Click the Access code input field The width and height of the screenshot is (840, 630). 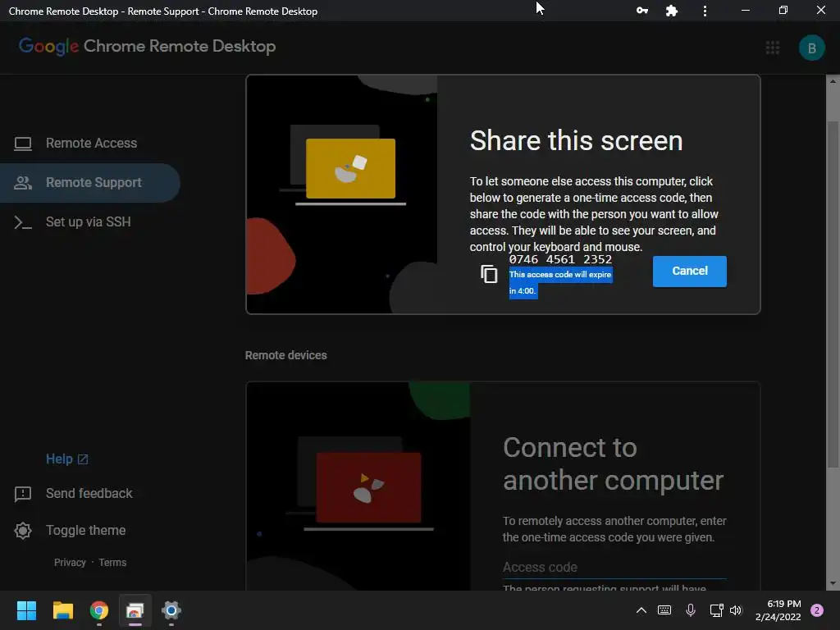(614, 568)
